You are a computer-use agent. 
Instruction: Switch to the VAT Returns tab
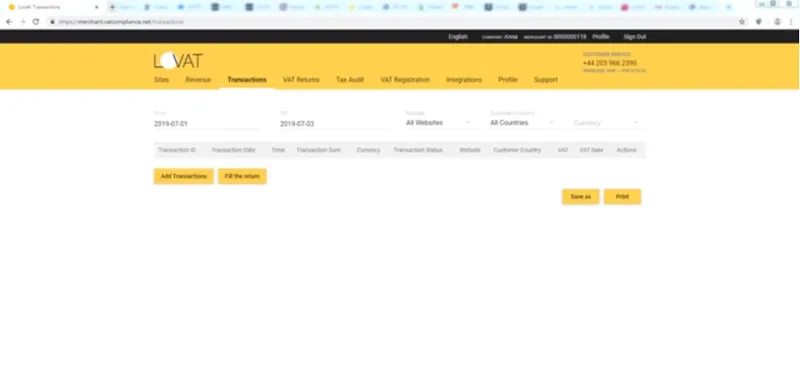(301, 80)
